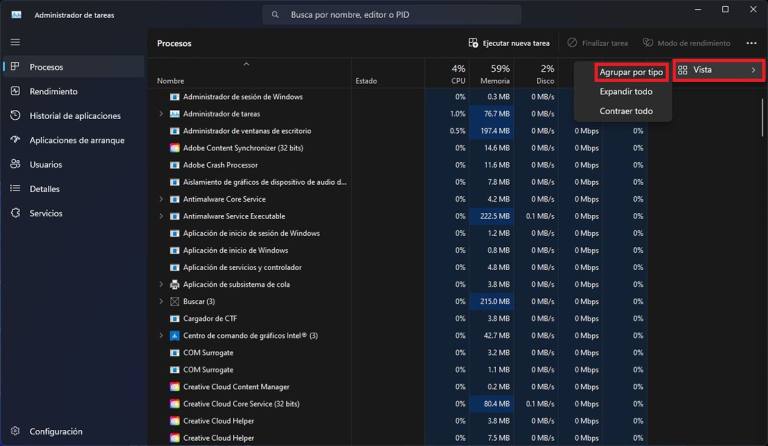Sort by the Disco column header

536,74
